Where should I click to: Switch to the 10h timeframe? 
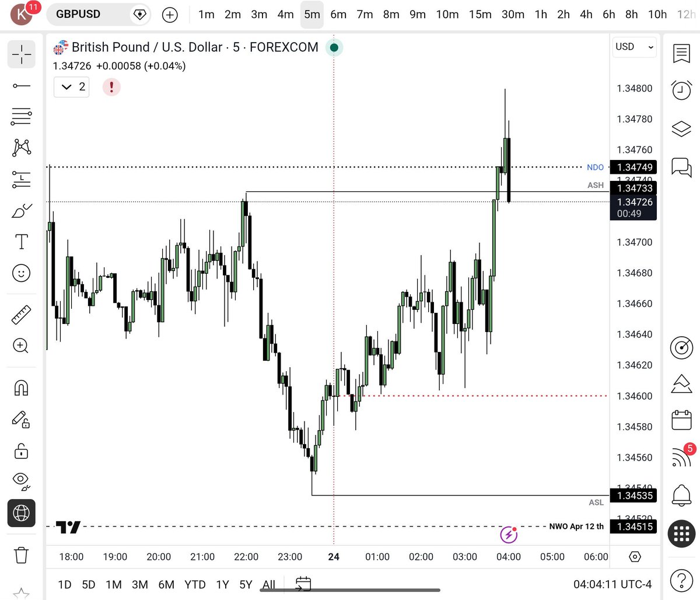tap(657, 15)
